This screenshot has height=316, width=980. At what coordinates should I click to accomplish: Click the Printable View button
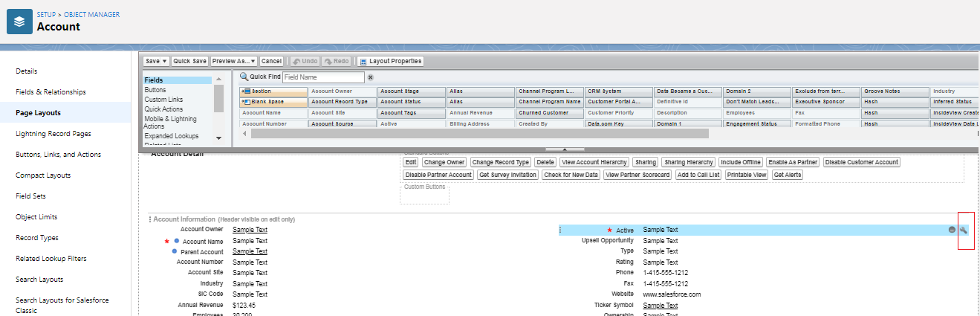pyautogui.click(x=747, y=175)
